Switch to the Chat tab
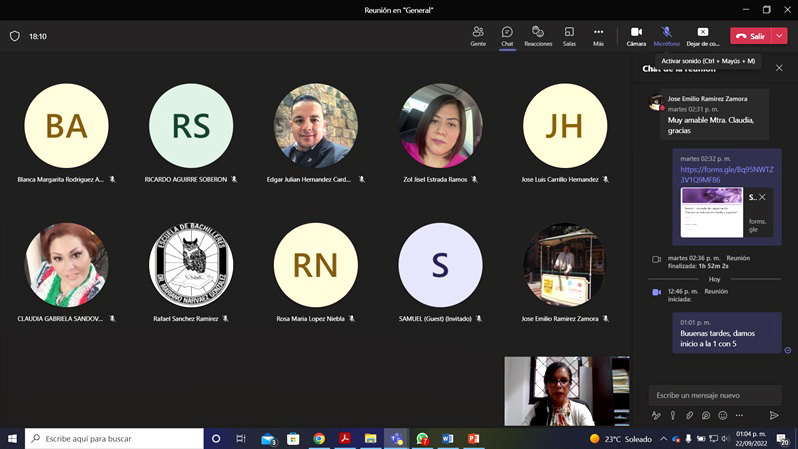Image resolution: width=798 pixels, height=449 pixels. (507, 36)
